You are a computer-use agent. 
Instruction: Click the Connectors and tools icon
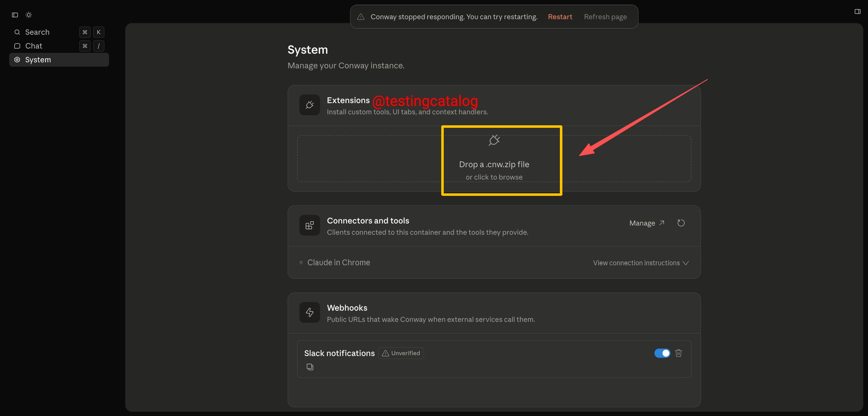point(310,226)
